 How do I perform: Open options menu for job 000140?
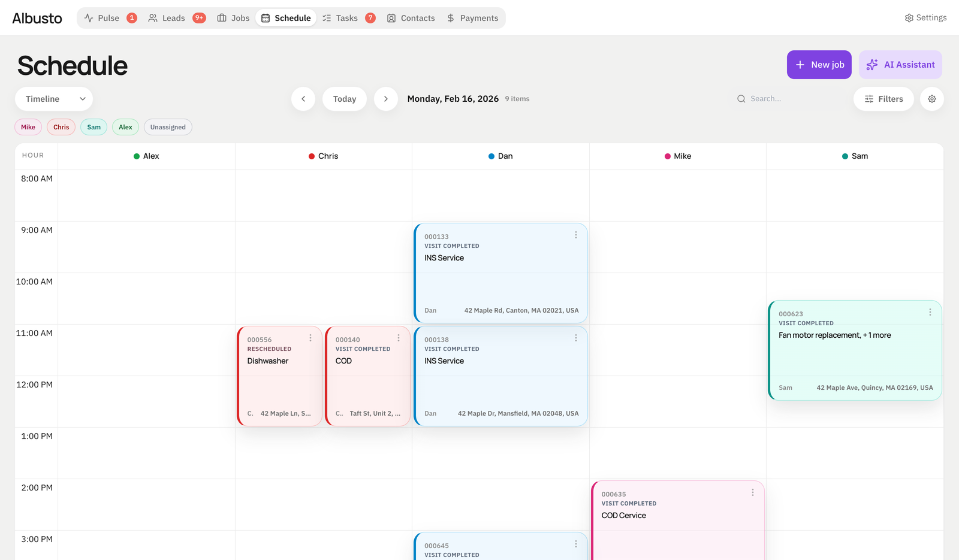pyautogui.click(x=399, y=338)
